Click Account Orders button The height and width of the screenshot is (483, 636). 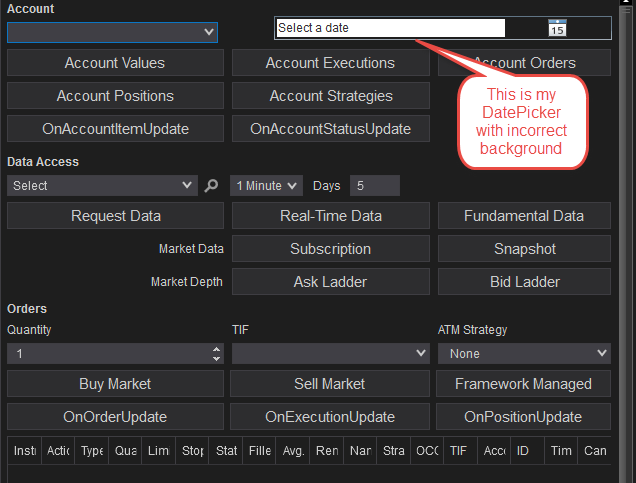pyautogui.click(x=524, y=63)
